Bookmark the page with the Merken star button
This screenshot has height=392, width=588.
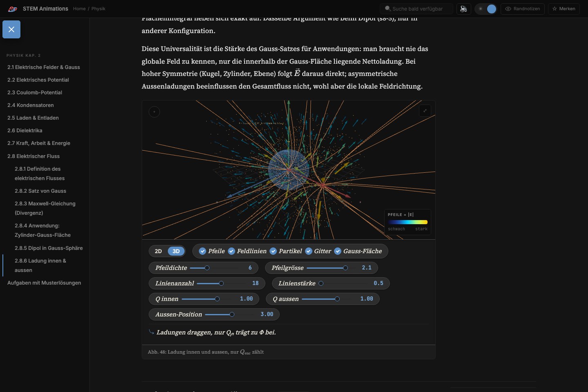pyautogui.click(x=564, y=9)
